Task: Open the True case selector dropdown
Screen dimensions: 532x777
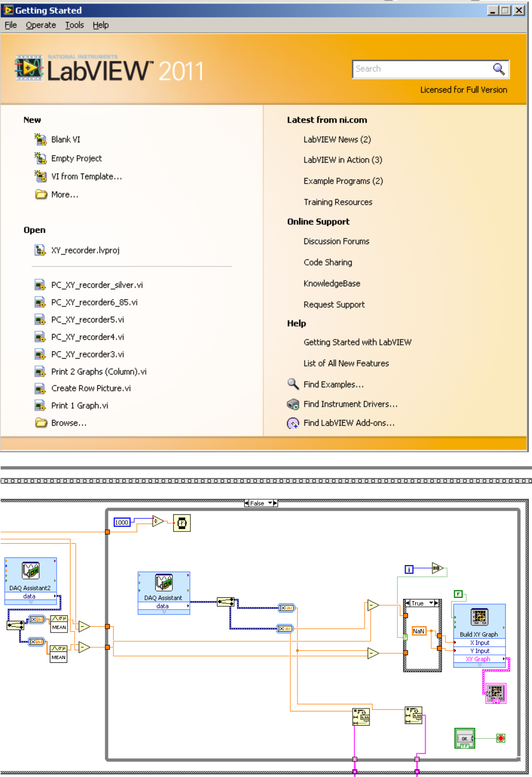Action: (431, 603)
